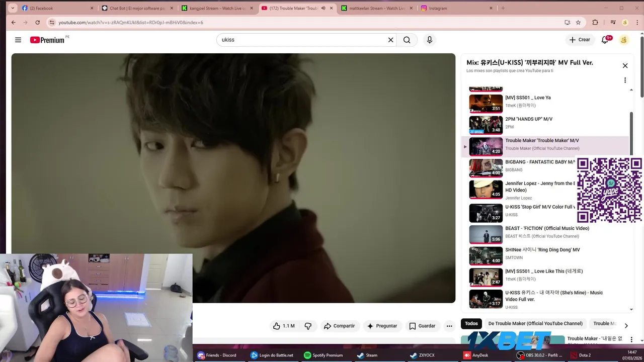Click thumbnail of Trouble Maker 'Trouble Maker' M/V
This screenshot has width=644, height=362.
486,146
